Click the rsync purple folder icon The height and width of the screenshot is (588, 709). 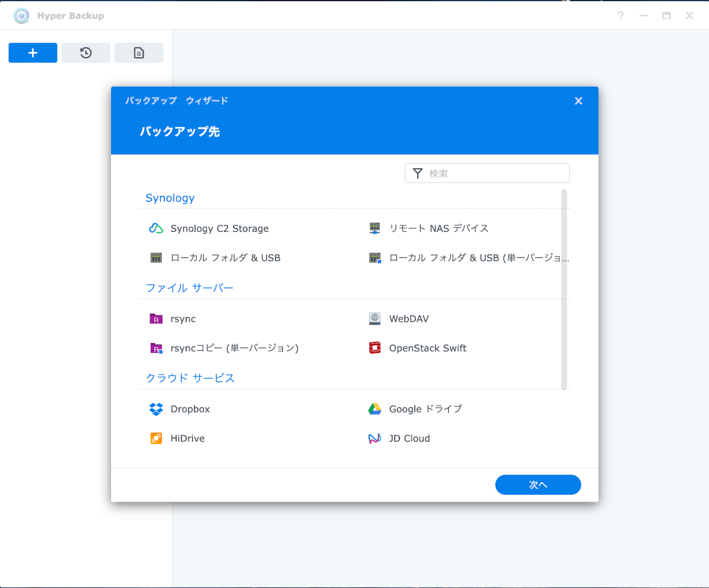tap(156, 319)
